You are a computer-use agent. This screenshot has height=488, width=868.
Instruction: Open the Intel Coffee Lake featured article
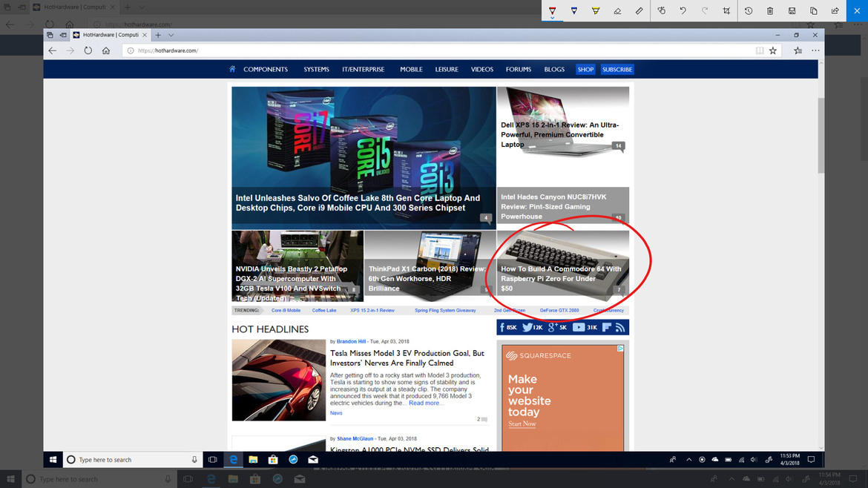pos(364,158)
